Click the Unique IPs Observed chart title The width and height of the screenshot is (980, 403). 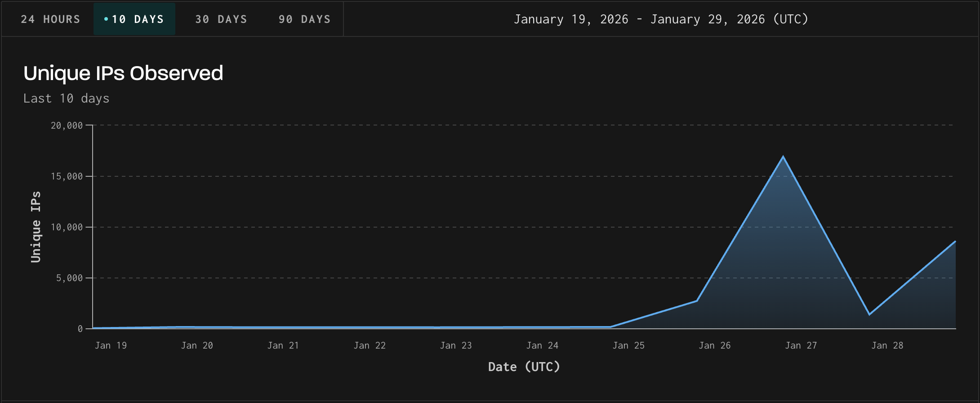pos(123,73)
